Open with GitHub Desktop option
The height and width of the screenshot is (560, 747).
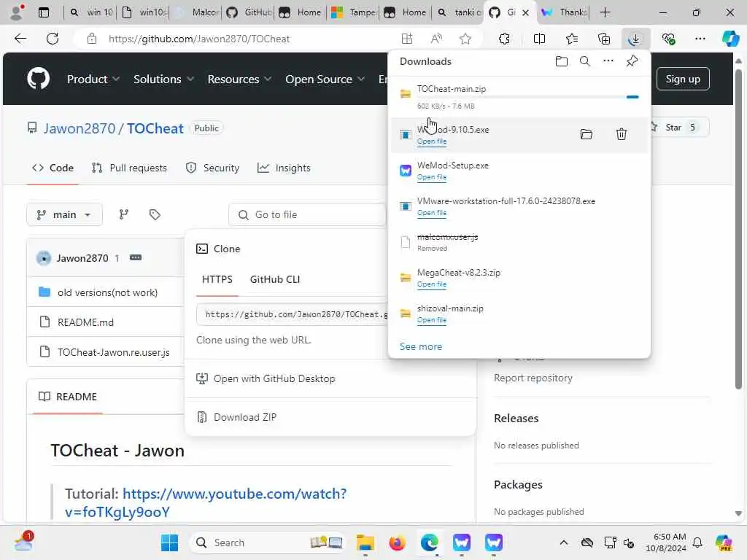pos(274,378)
